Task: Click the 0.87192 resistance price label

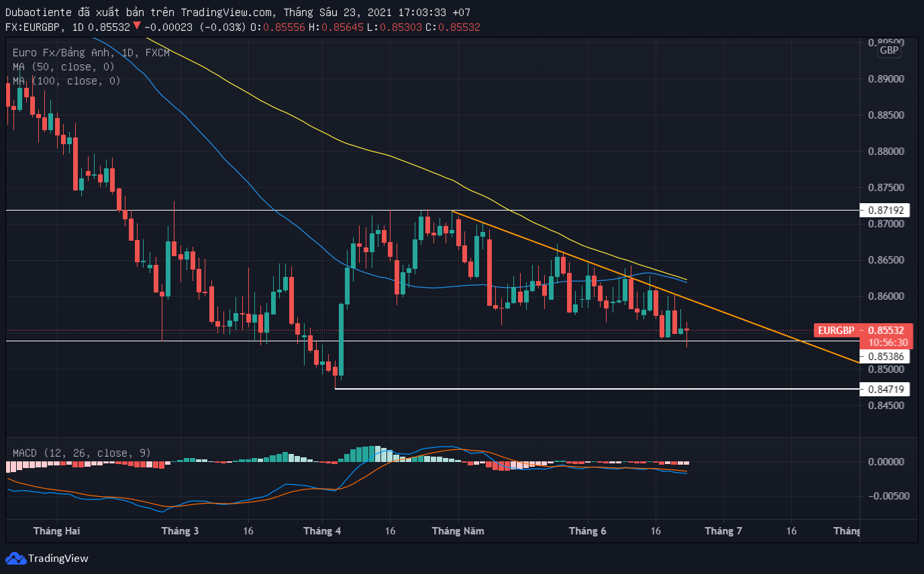Action: click(x=884, y=210)
